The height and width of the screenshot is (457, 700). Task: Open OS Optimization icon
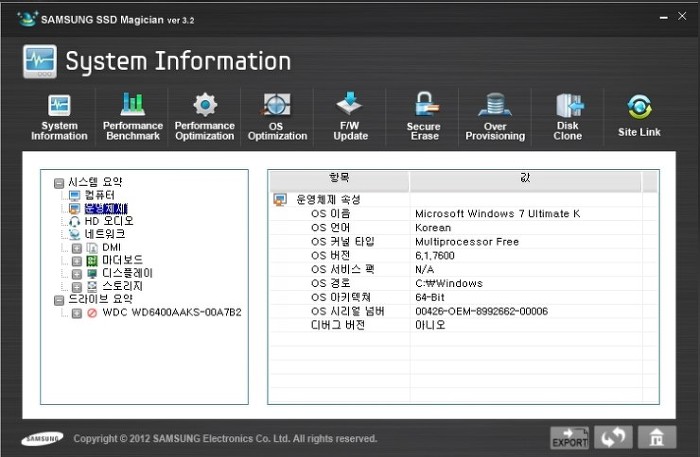pos(277,105)
